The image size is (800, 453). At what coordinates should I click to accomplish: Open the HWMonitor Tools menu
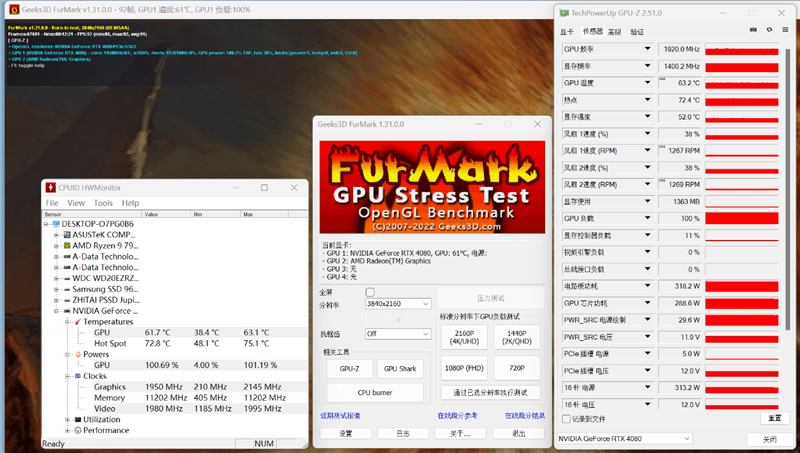(103, 203)
